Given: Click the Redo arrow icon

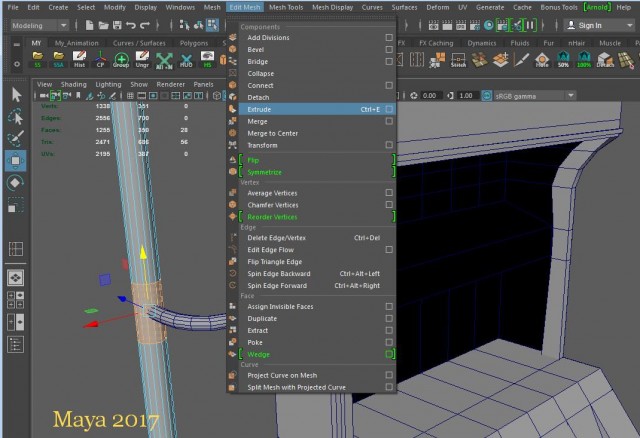Looking at the screenshot, I should click(x=144, y=25).
